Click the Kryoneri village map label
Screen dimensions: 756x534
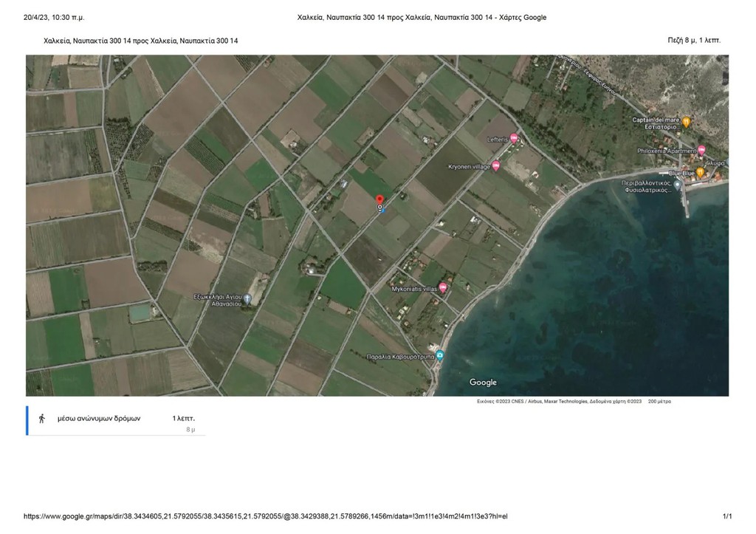click(469, 167)
